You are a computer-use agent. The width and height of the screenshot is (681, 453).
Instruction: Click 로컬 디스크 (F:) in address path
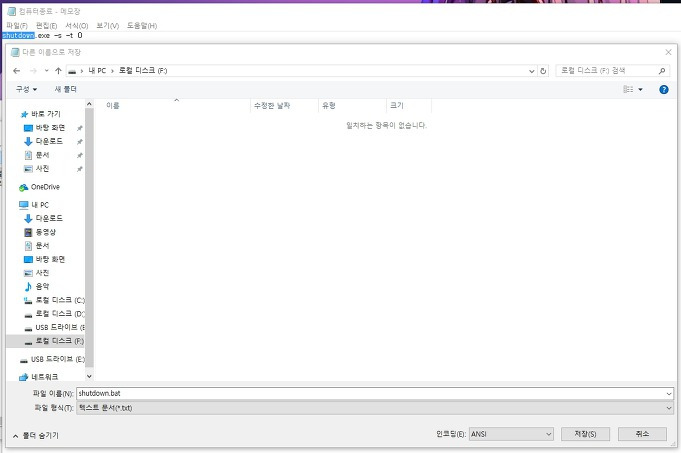tap(143, 71)
